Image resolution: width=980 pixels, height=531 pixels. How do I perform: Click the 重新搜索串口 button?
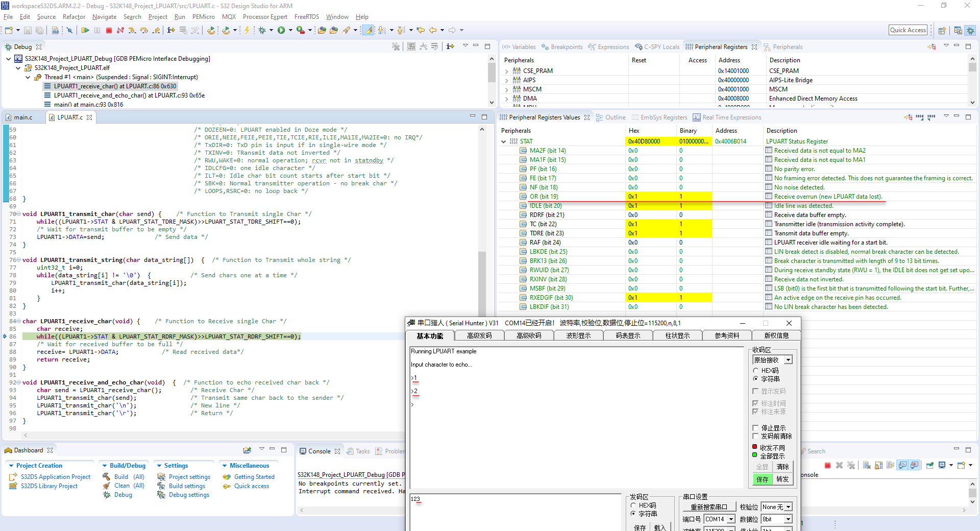pyautogui.click(x=708, y=507)
